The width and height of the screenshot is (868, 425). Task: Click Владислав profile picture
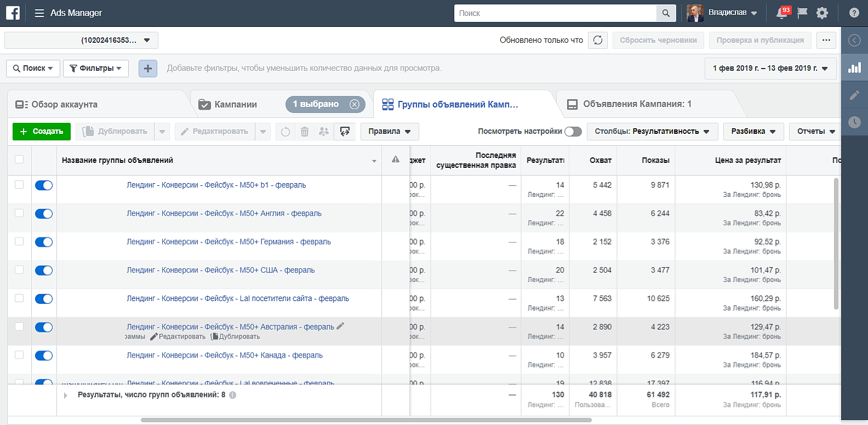click(695, 13)
